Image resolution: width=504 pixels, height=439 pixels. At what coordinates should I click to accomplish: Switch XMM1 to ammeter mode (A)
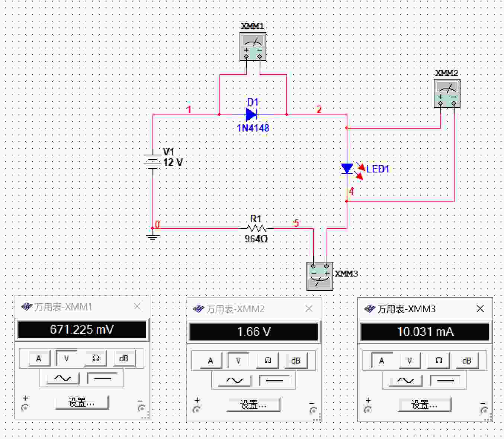(39, 358)
